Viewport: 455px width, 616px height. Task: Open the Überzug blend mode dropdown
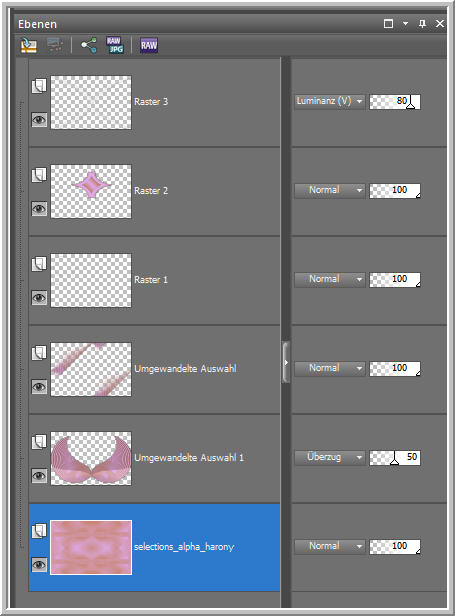tap(329, 457)
